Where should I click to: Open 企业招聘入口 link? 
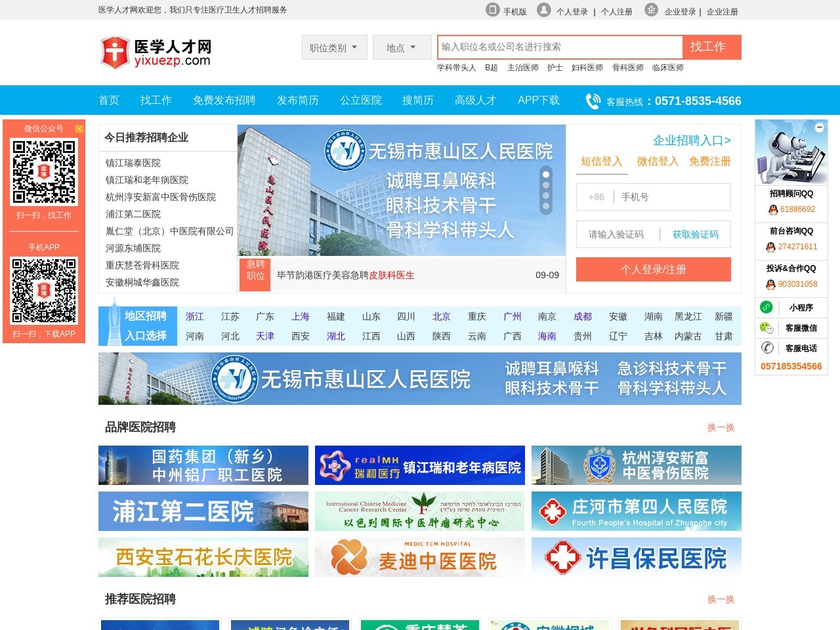point(692,140)
